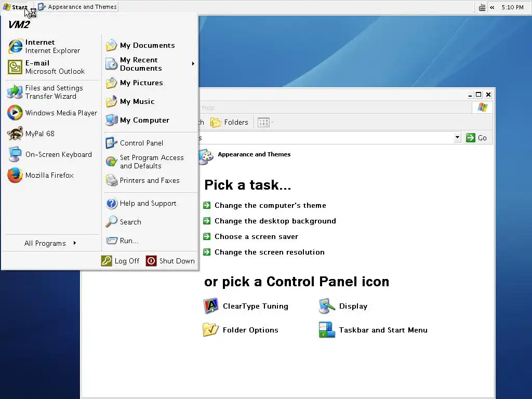
Task: Click Change the desktop background
Action: pyautogui.click(x=275, y=221)
